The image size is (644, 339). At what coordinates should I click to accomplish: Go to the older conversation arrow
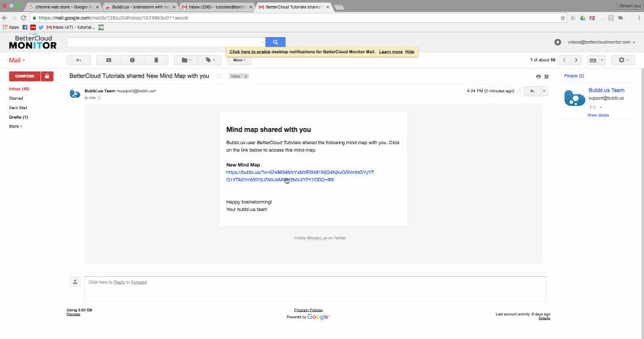(x=576, y=60)
